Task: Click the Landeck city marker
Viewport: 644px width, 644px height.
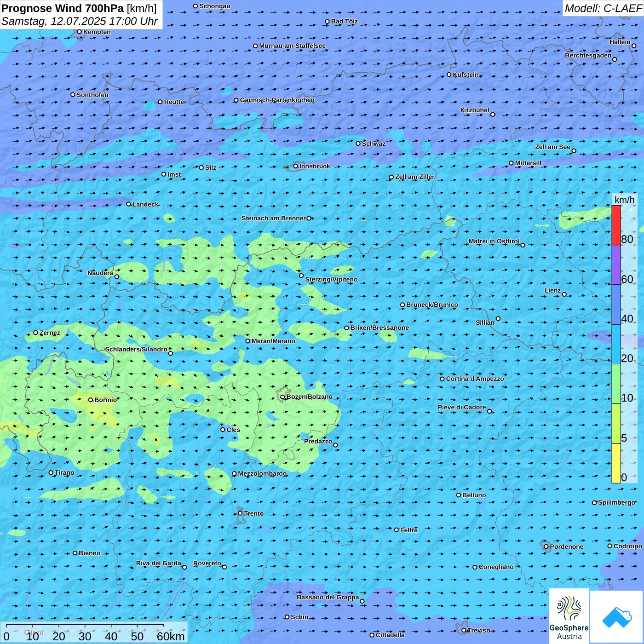Action: 129,204
